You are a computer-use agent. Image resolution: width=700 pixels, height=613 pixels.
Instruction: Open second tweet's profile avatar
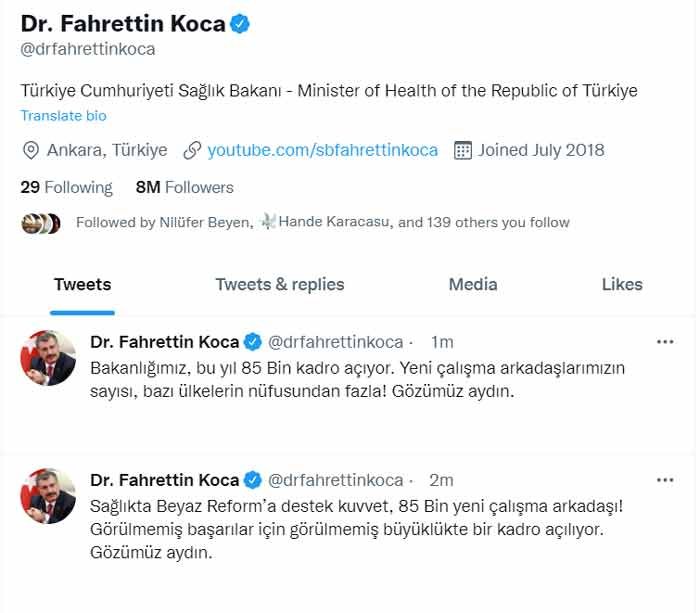(48, 496)
